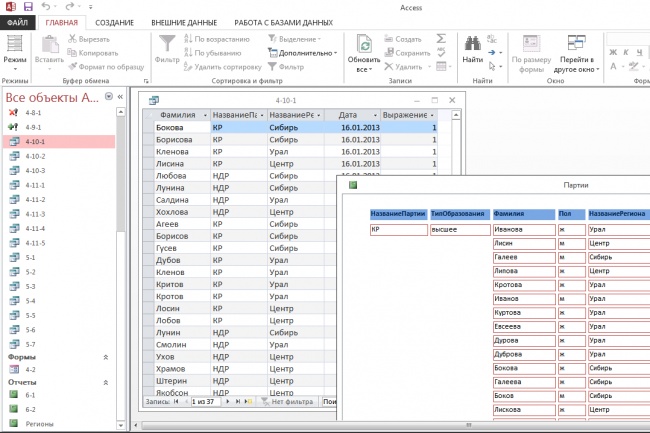Image resolution: width=650 pixels, height=433 pixels.
Task: Click the Найти binoculars icon
Action: pyautogui.click(x=473, y=45)
